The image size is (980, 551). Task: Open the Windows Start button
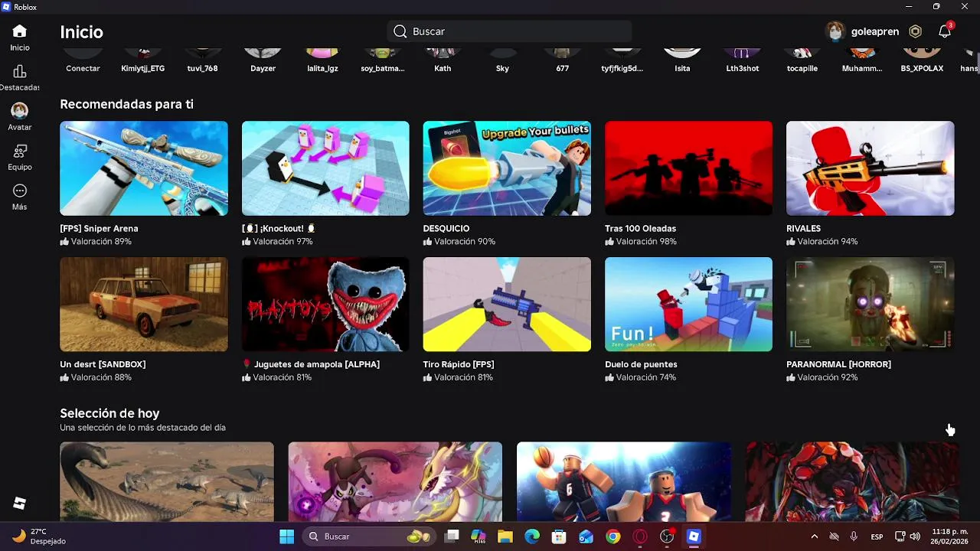[x=287, y=536]
